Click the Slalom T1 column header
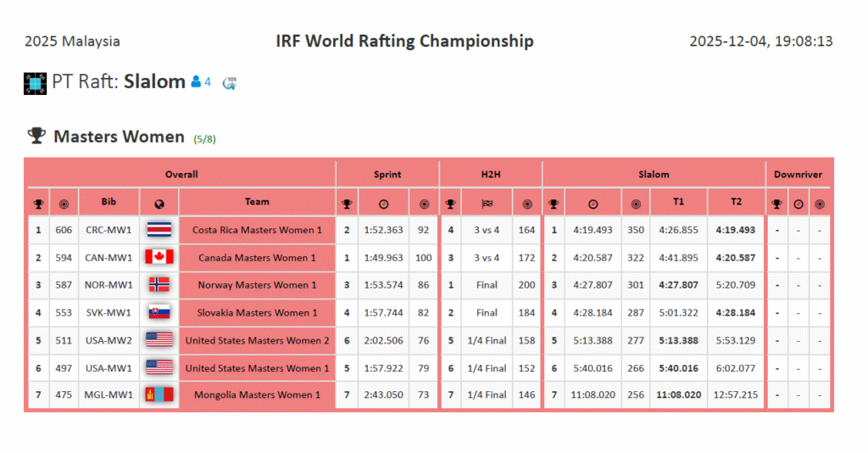Viewport: 868px width, 453px height. tap(678, 202)
